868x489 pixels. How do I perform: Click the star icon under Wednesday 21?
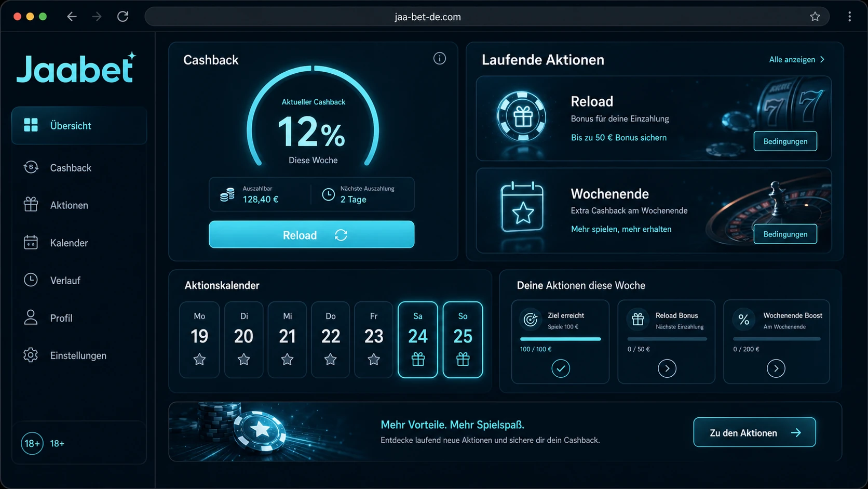(x=287, y=359)
